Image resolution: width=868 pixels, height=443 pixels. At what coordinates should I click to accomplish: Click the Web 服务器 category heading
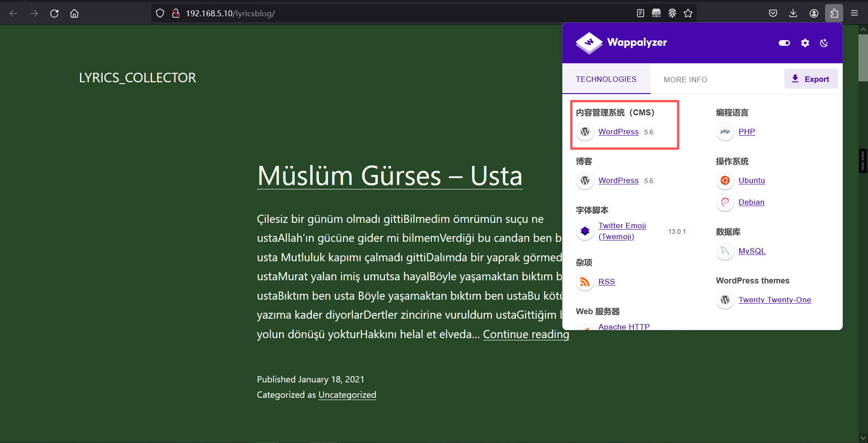coord(598,311)
